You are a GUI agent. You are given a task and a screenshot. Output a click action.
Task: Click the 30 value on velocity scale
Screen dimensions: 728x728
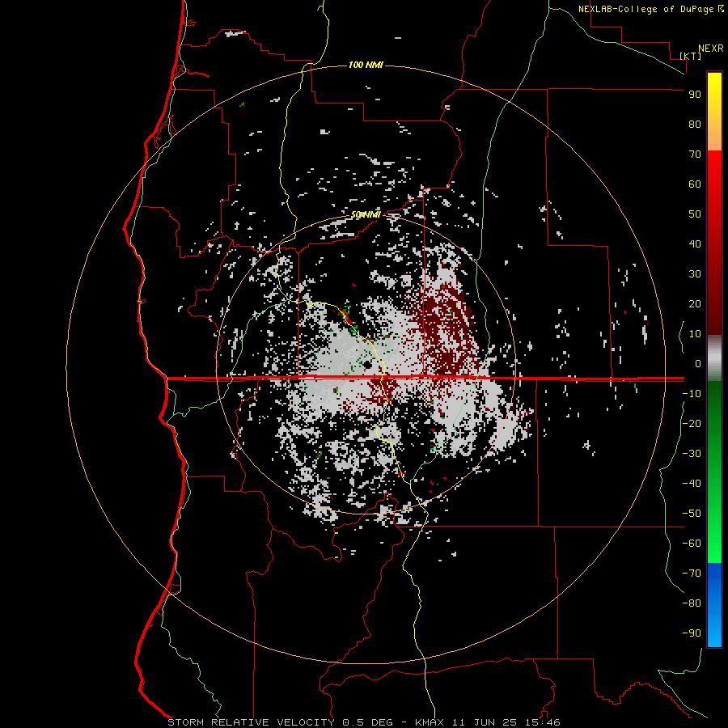695,274
